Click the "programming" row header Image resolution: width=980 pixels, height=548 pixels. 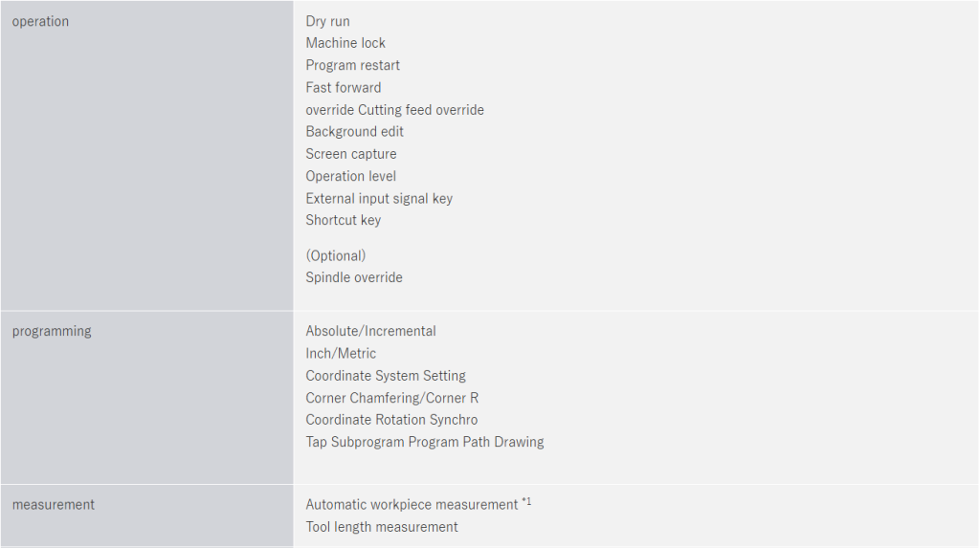tap(52, 332)
